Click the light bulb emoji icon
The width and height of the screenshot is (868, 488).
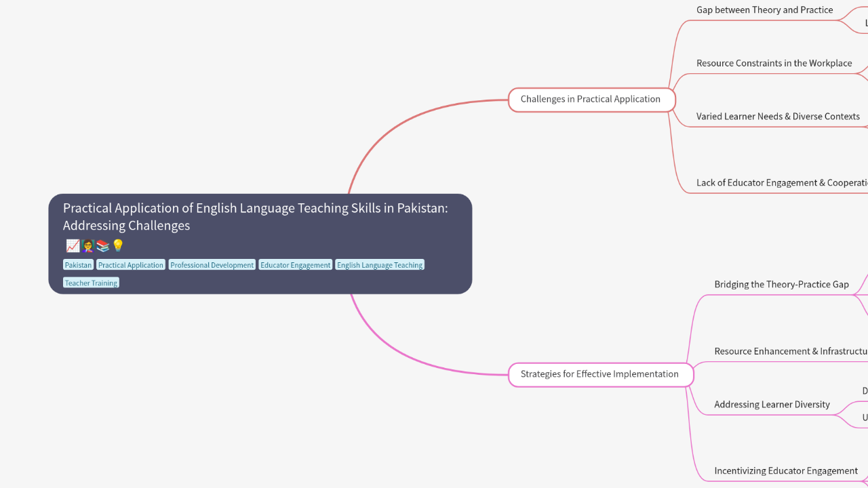[117, 246]
